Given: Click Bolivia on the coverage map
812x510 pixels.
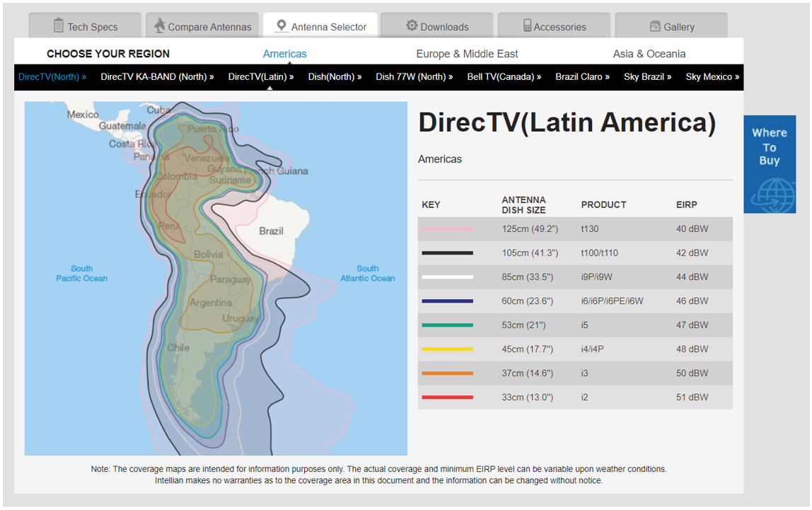Looking at the screenshot, I should coord(209,254).
